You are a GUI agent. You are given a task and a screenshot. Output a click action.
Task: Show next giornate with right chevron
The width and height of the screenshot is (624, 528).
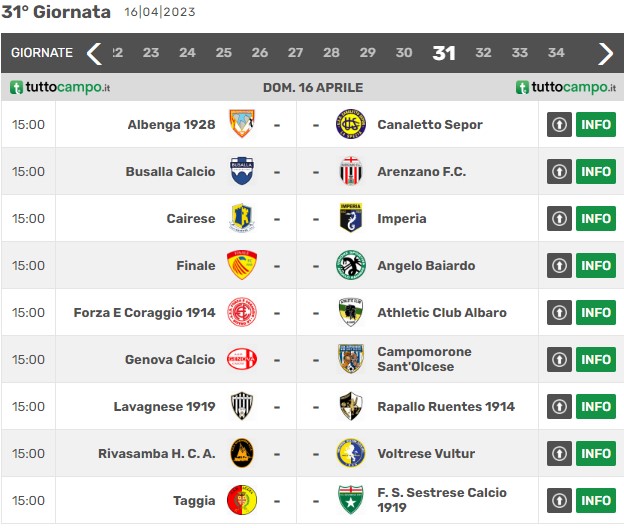coord(605,53)
